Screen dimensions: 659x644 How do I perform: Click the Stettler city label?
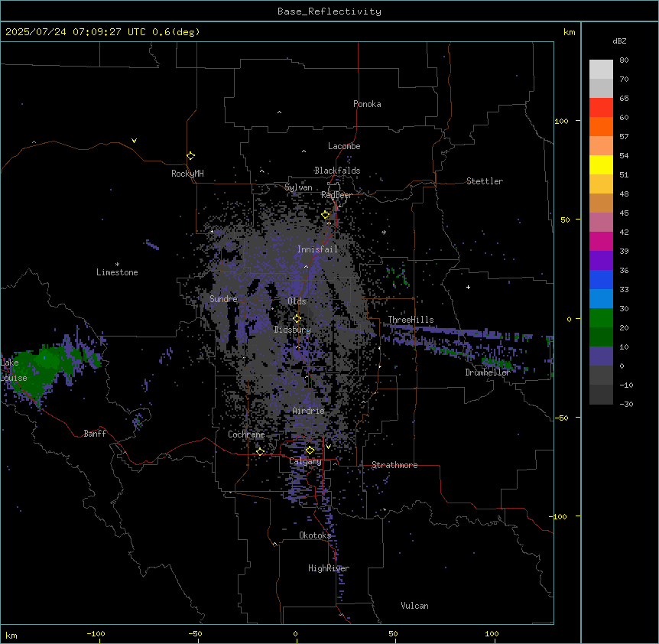tap(485, 181)
